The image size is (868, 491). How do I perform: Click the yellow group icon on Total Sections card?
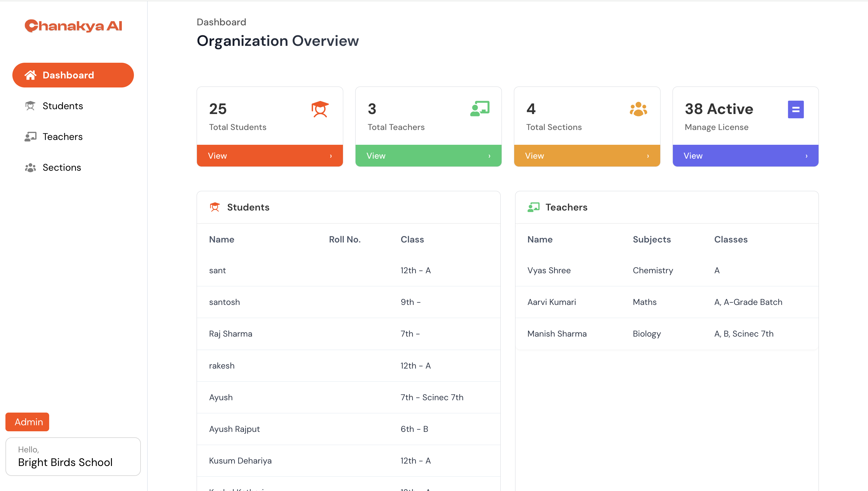point(638,109)
